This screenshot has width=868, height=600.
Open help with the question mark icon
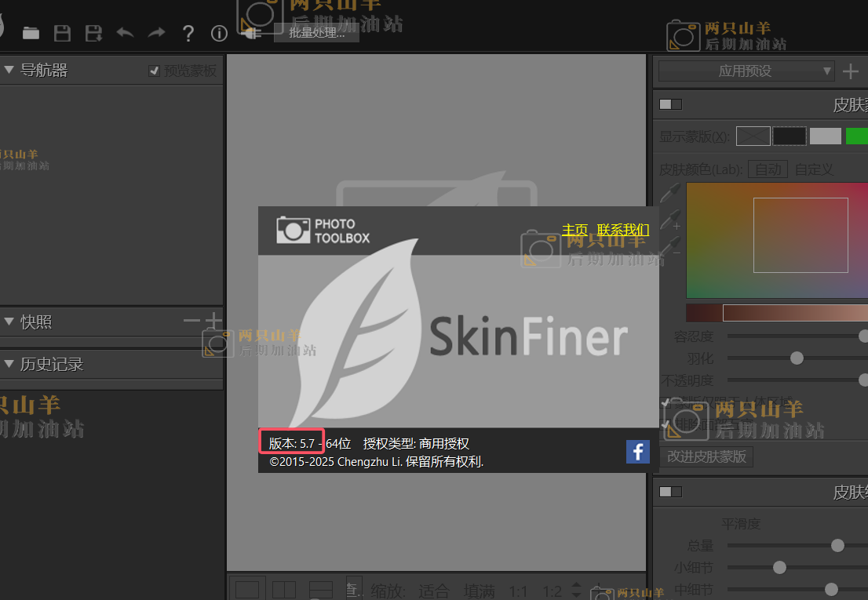pos(188,33)
